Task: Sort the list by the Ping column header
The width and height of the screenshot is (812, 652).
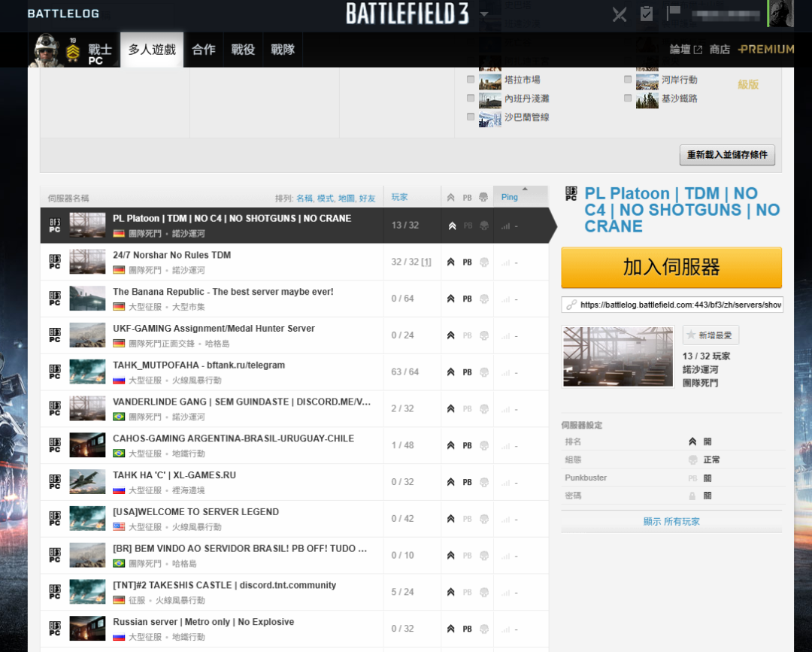Action: click(510, 197)
